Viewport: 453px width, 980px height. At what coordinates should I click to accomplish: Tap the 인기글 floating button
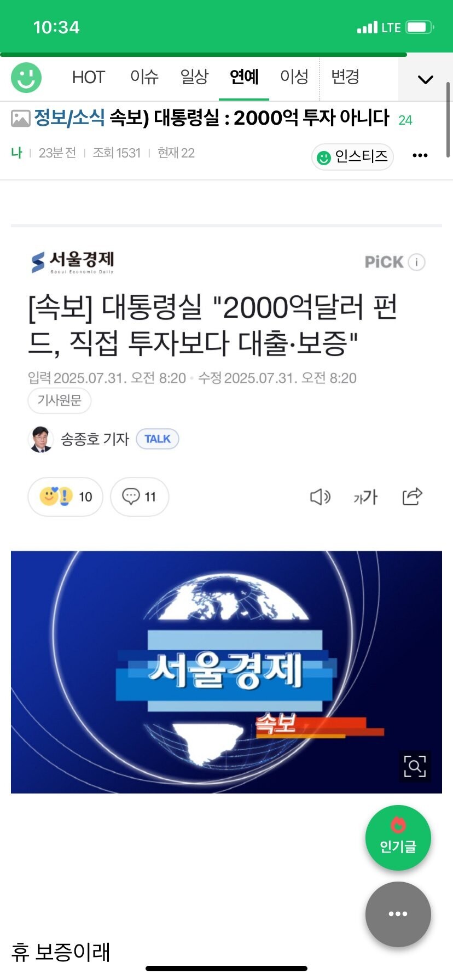(x=398, y=837)
